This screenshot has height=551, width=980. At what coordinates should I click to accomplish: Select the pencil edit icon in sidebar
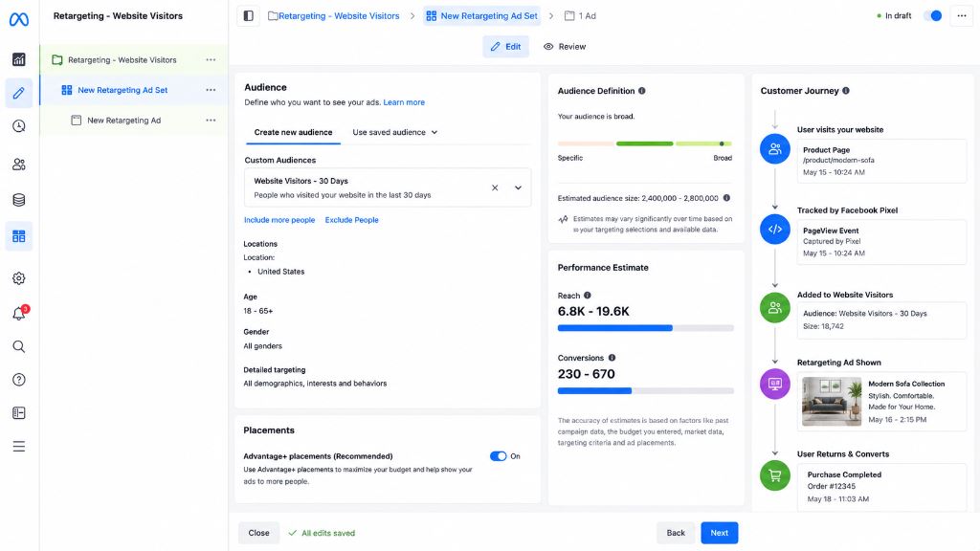[x=19, y=93]
